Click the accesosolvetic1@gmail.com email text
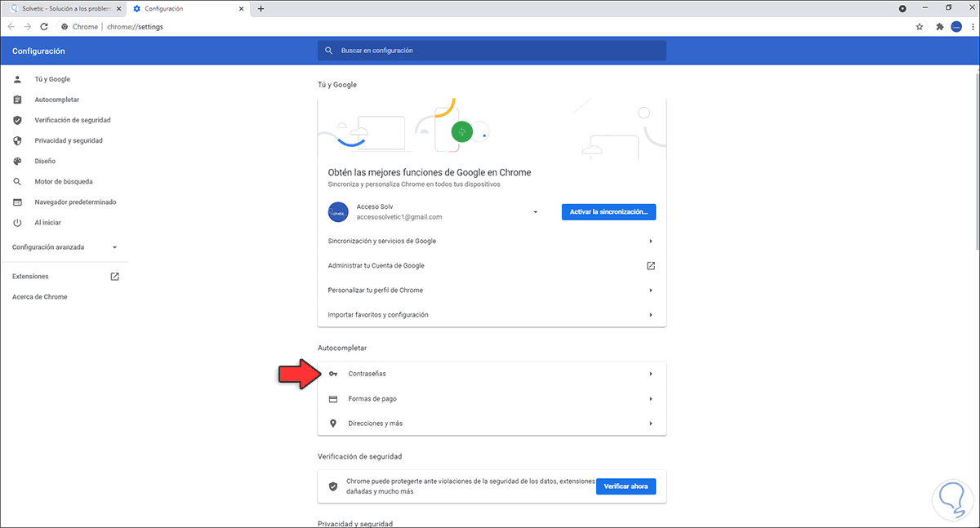The height and width of the screenshot is (528, 980). [x=399, y=217]
